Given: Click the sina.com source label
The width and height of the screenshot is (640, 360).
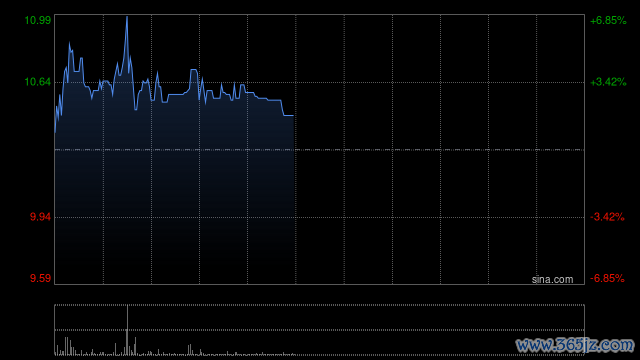Looking at the screenshot, I should [x=552, y=280].
